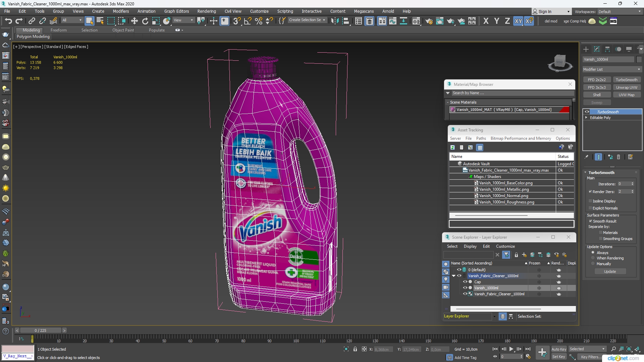
Task: Open the Workspaces Default dropdown
Action: coord(620,12)
